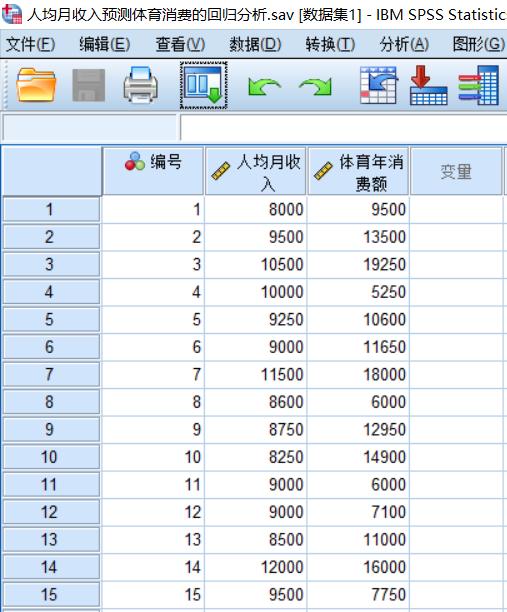Select the 体育年消费额 column header

click(x=358, y=171)
